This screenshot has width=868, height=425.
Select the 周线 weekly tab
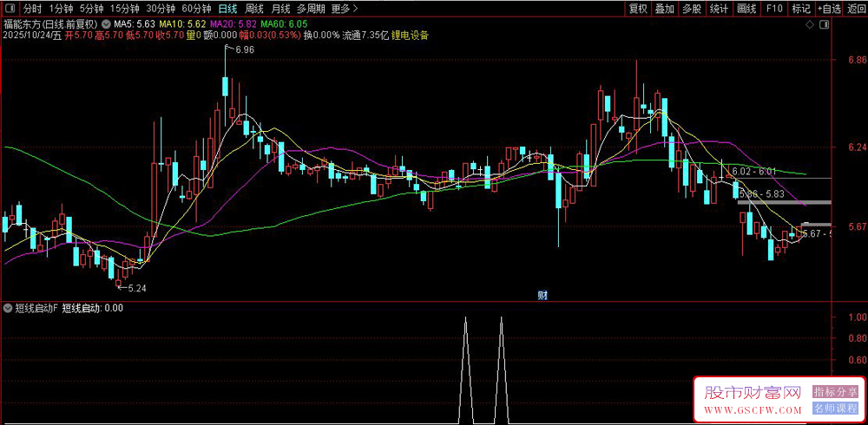(254, 9)
